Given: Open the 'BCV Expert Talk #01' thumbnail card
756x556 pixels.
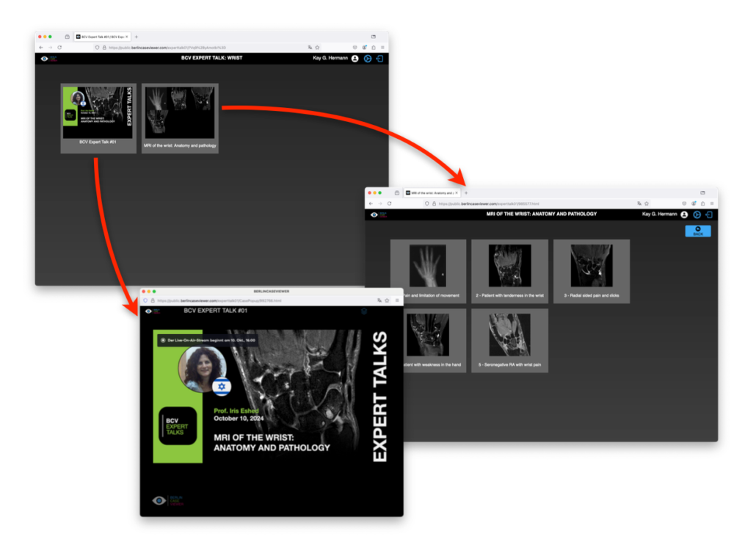Looking at the screenshot, I should click(x=98, y=118).
